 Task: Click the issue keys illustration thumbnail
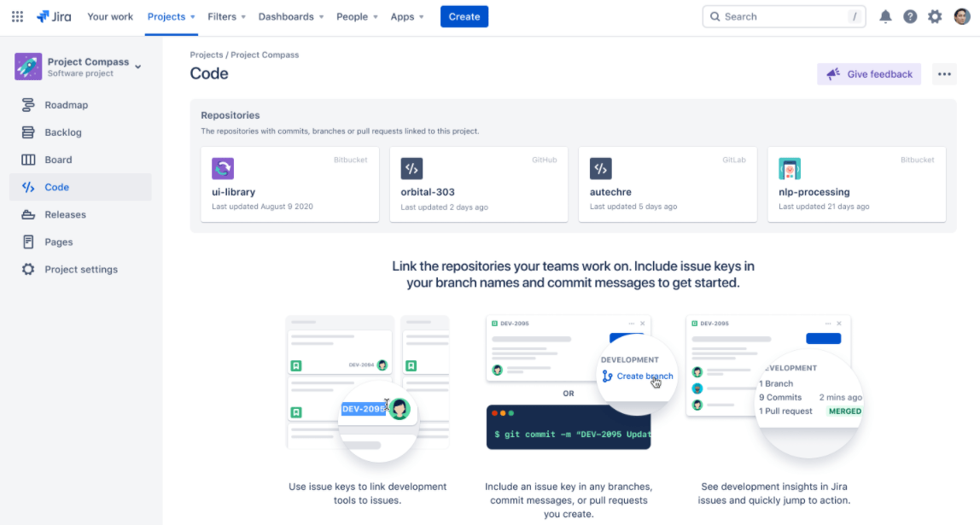point(367,388)
